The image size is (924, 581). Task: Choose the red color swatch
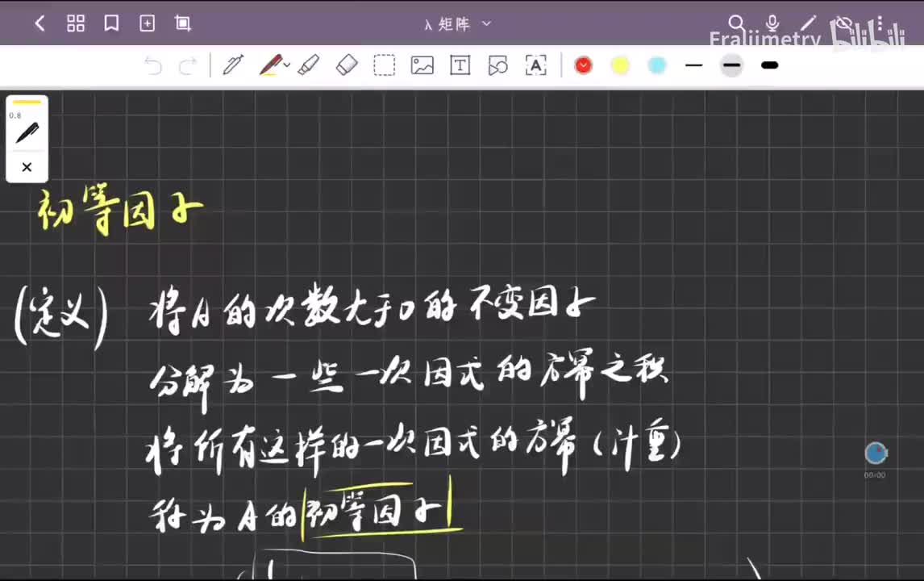584,65
